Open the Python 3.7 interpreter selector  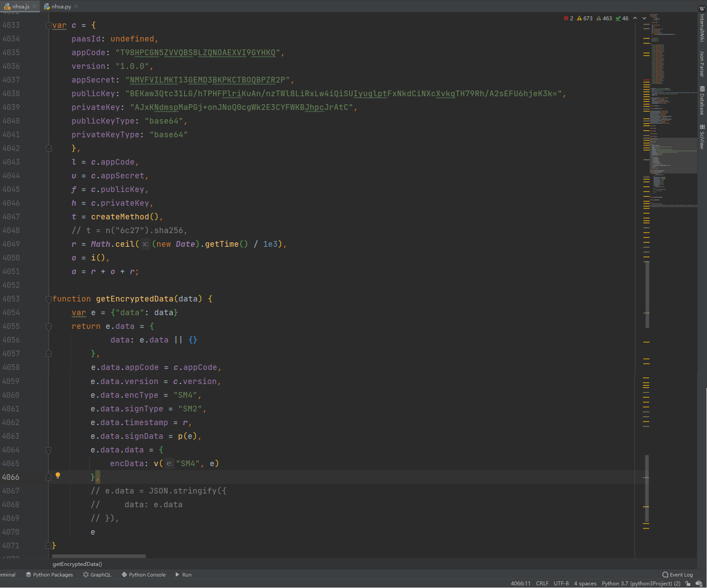[641, 584]
